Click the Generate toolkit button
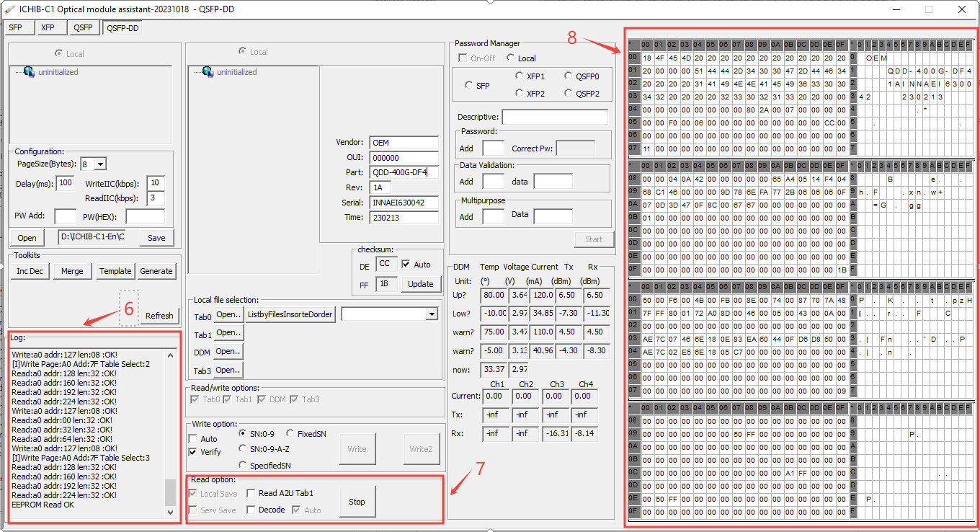Image resolution: width=980 pixels, height=532 pixels. click(156, 271)
